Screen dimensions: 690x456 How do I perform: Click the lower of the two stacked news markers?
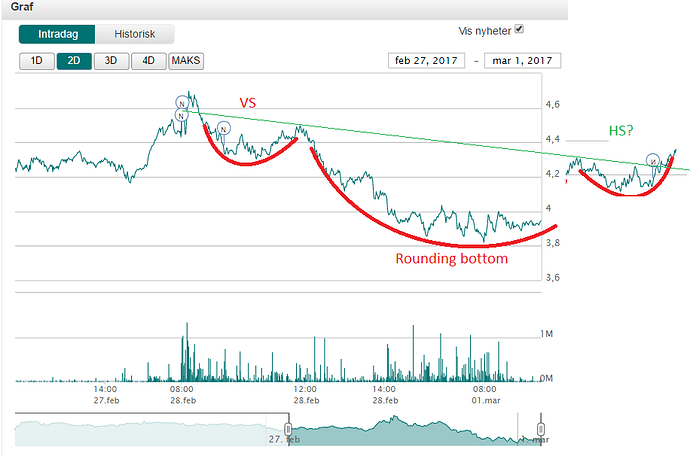click(x=180, y=115)
